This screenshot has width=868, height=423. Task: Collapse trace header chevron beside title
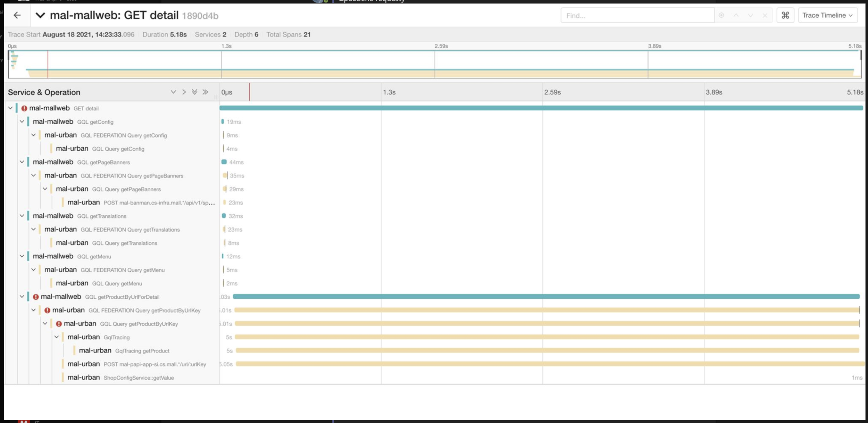point(40,15)
